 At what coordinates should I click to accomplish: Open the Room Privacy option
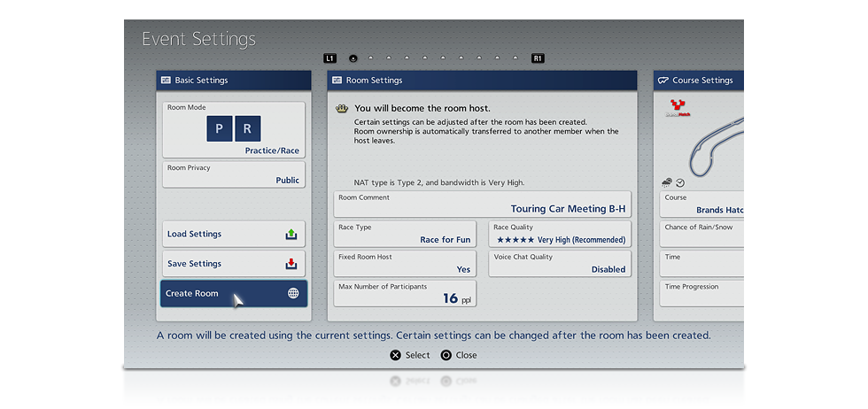234,174
